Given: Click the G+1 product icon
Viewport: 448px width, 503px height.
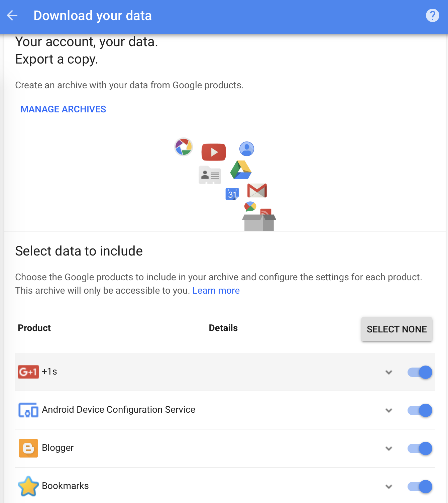Looking at the screenshot, I should (x=28, y=372).
